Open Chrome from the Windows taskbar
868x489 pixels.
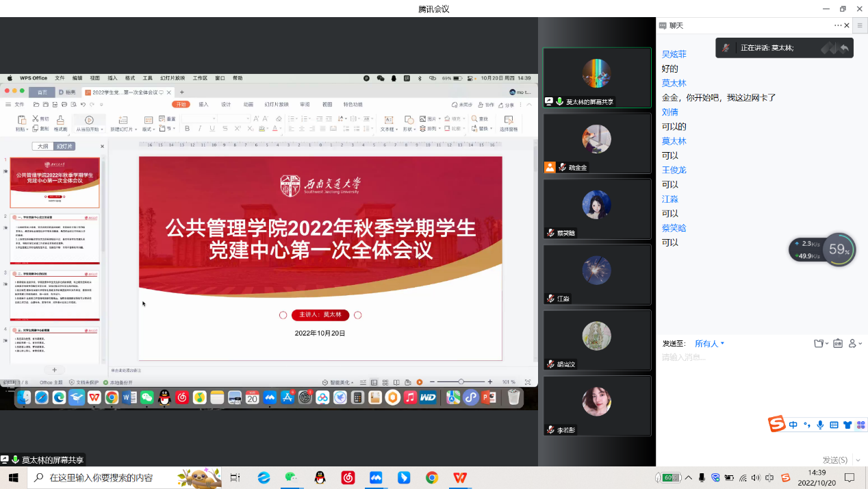click(431, 477)
